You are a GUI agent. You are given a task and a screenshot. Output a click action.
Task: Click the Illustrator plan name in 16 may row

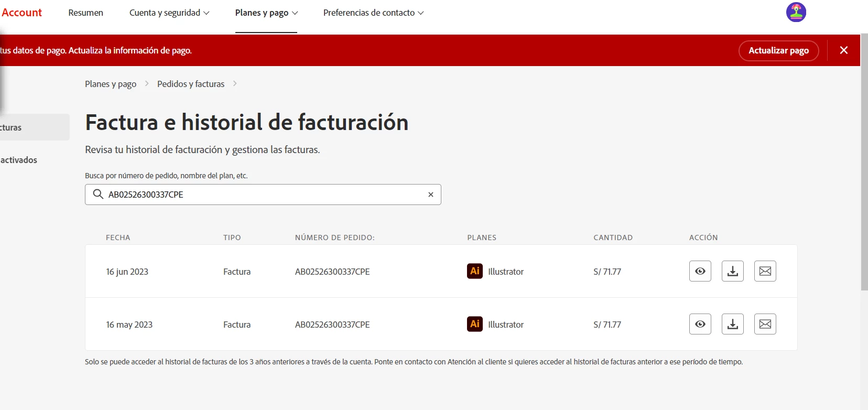pyautogui.click(x=506, y=325)
